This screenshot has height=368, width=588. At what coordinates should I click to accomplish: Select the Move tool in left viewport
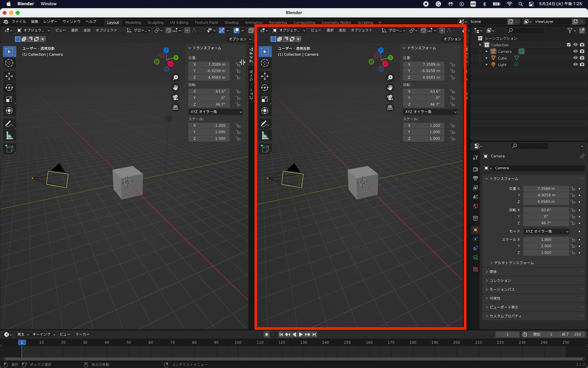click(9, 76)
